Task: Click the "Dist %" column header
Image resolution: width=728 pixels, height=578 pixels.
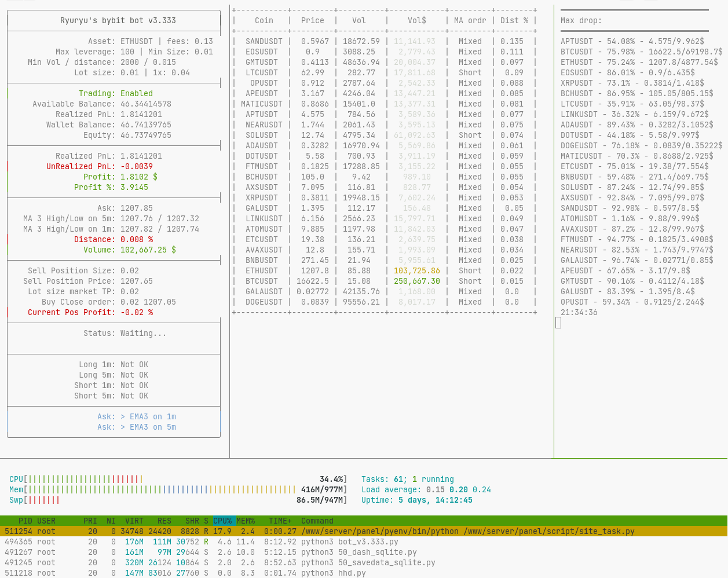Action: pos(514,20)
